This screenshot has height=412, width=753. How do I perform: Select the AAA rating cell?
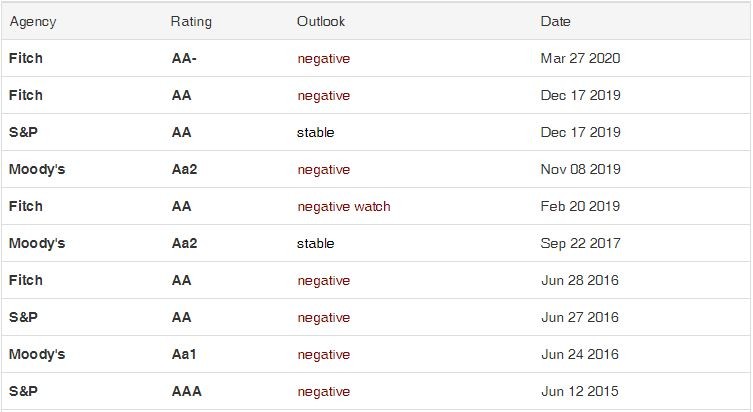187,391
